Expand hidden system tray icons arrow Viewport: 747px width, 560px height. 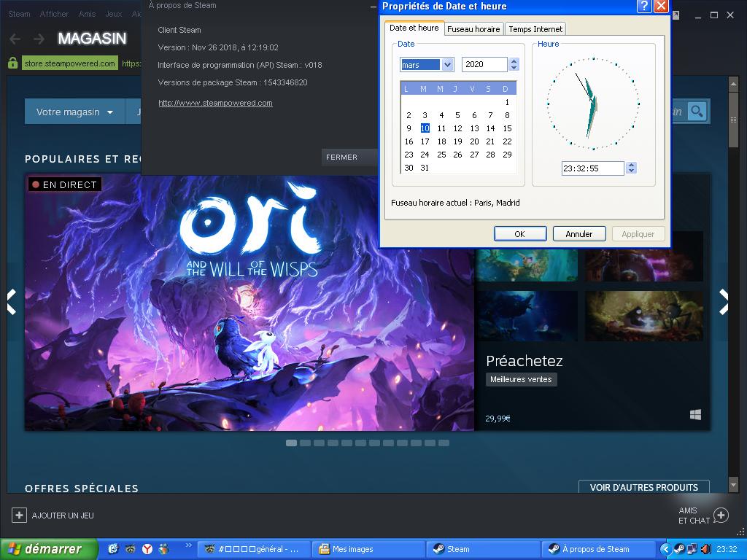click(665, 549)
